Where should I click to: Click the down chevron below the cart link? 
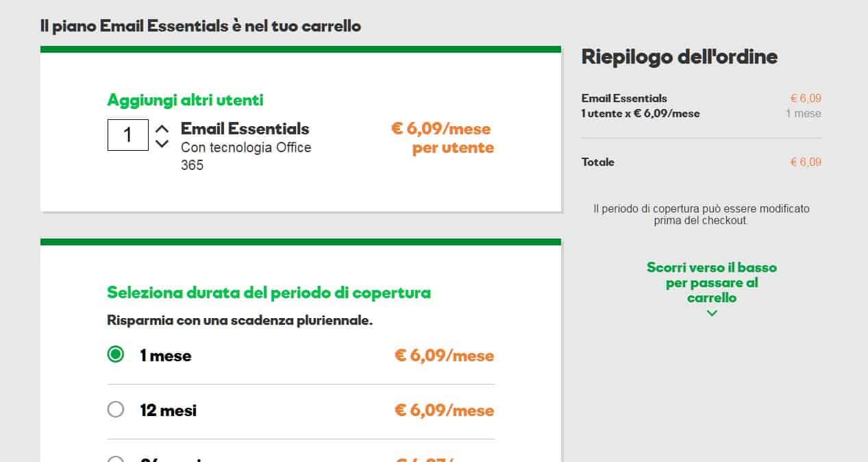point(711,313)
